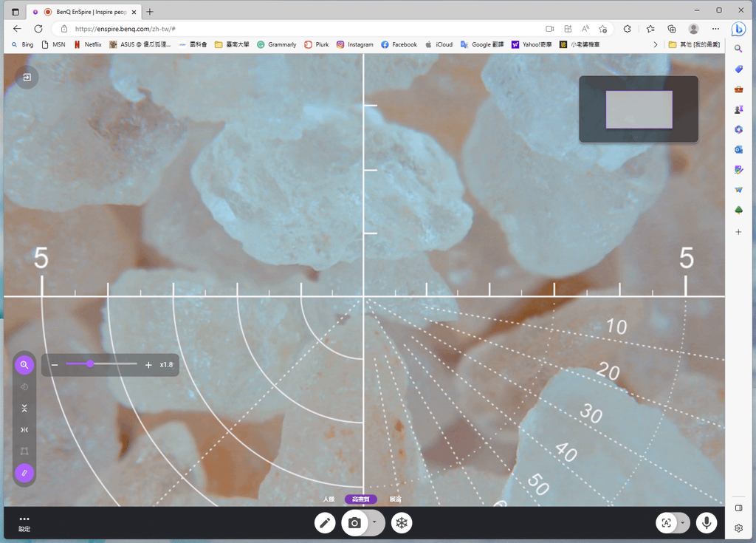Open the Google 翻譯 bookmark
Screen dimensions: 756x543
coord(482,44)
